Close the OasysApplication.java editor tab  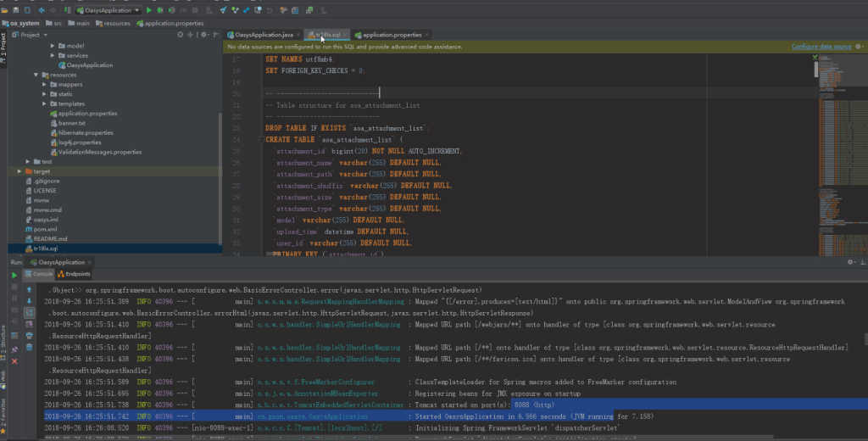pos(298,35)
